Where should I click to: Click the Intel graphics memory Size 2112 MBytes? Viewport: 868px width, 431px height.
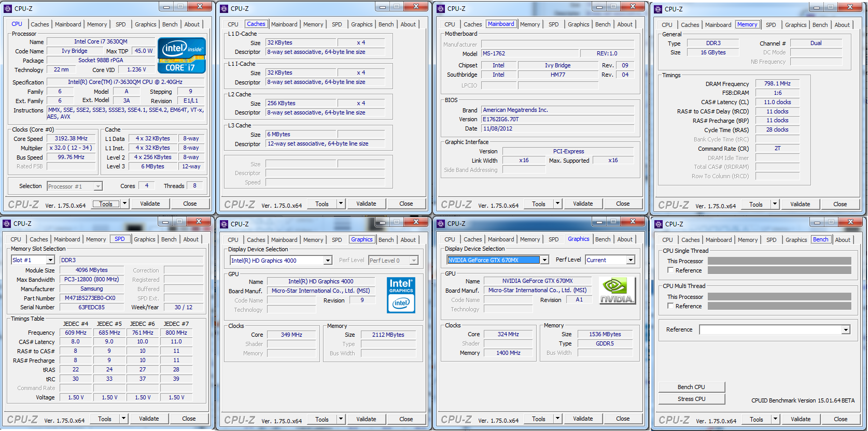click(388, 335)
